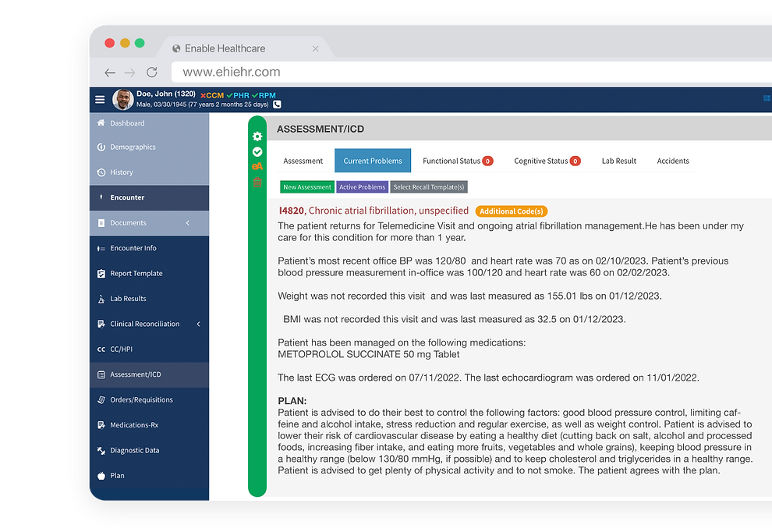Click the white checkmark icon on the green sidebar
This screenshot has height=532, width=772.
tap(257, 152)
